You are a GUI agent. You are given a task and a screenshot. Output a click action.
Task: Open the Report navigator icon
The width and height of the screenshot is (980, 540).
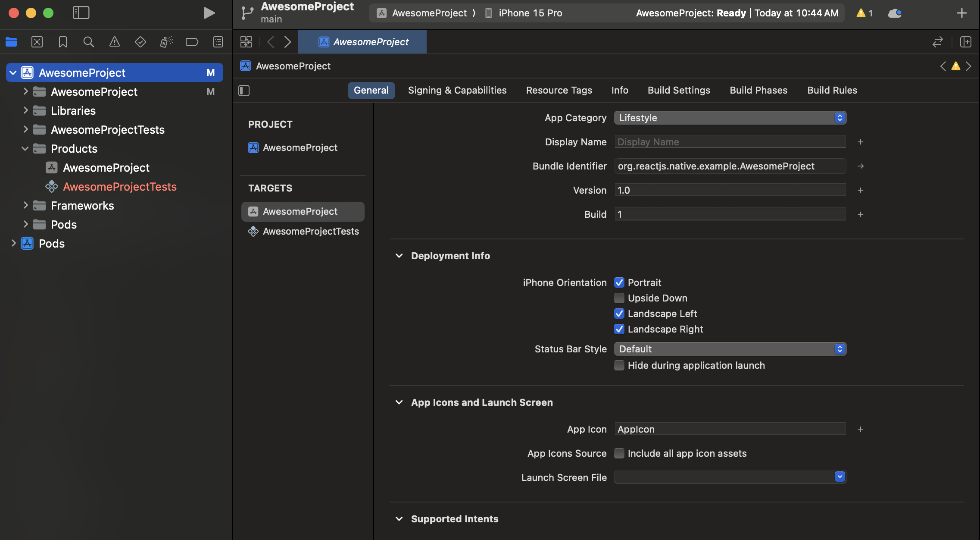(x=218, y=42)
